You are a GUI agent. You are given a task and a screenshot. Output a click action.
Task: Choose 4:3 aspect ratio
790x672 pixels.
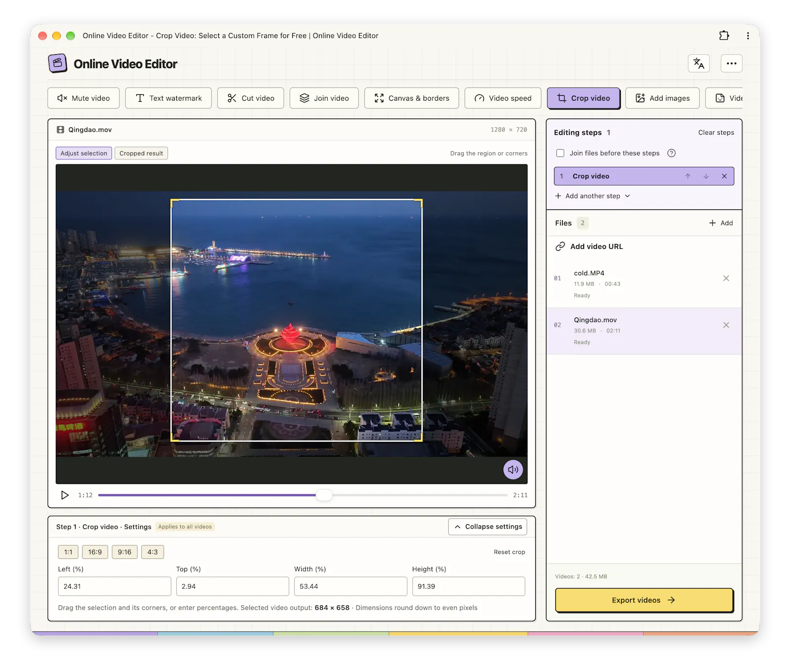pos(153,552)
